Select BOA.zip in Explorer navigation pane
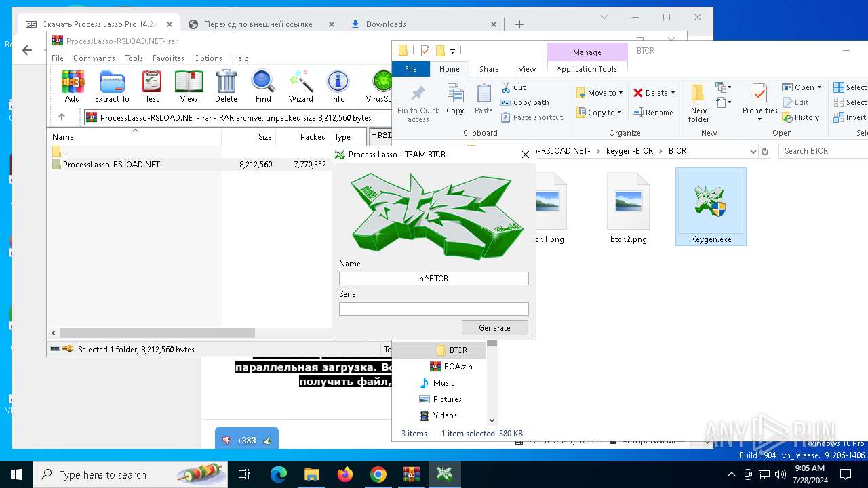 tap(451, 367)
